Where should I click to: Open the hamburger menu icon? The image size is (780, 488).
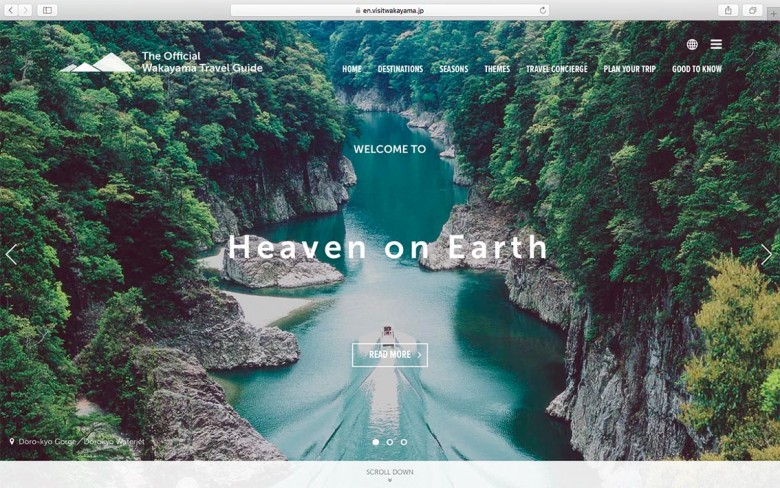716,44
